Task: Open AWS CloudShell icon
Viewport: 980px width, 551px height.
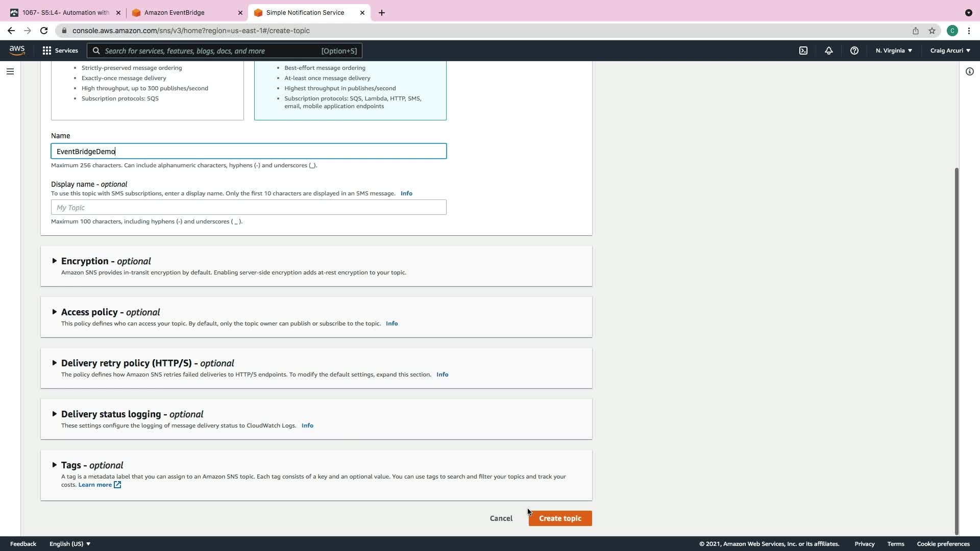Action: [x=803, y=51]
